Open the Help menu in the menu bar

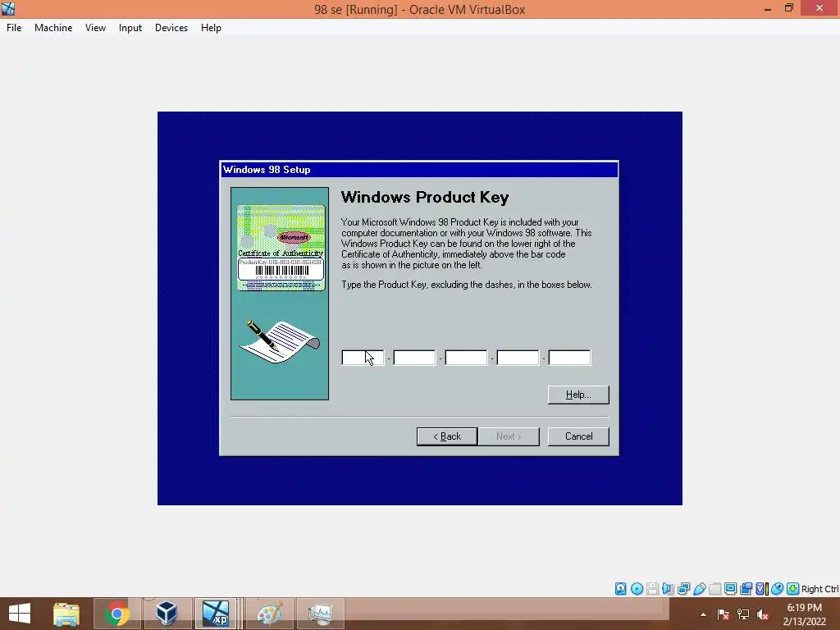(x=211, y=28)
